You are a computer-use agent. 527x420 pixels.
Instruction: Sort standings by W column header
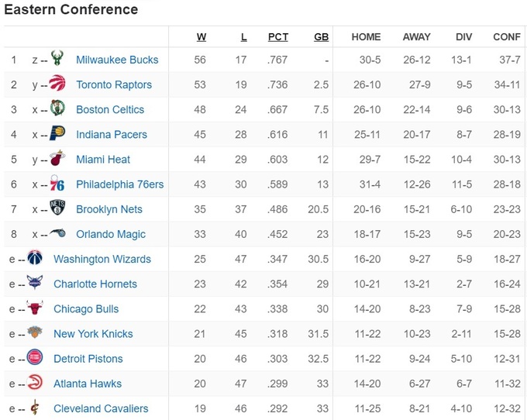(x=201, y=36)
